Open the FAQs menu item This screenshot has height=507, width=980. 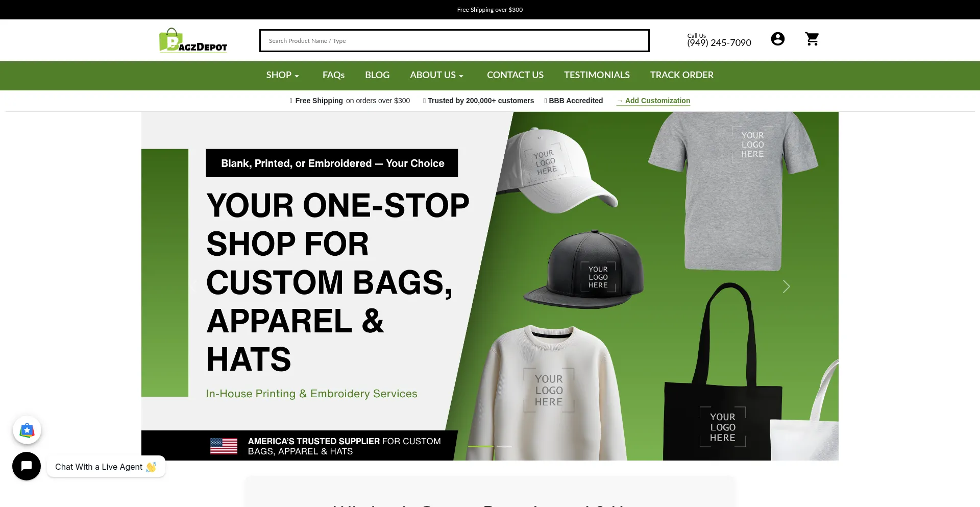(333, 75)
